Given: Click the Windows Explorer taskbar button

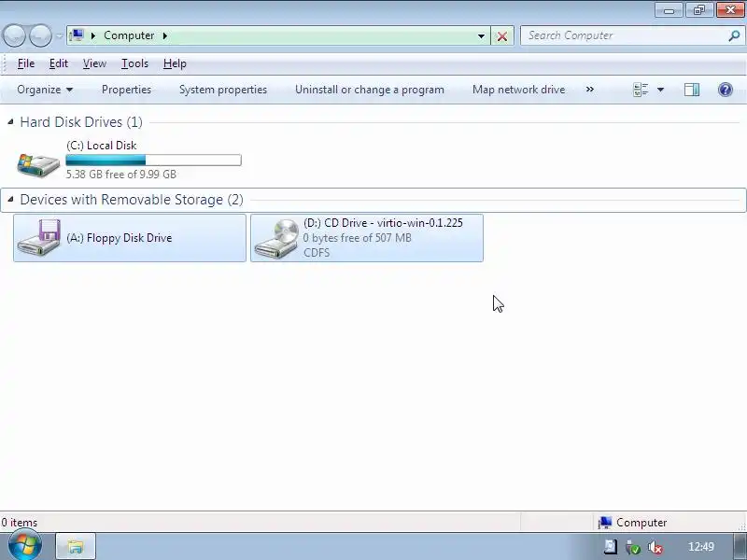Looking at the screenshot, I should (76, 546).
